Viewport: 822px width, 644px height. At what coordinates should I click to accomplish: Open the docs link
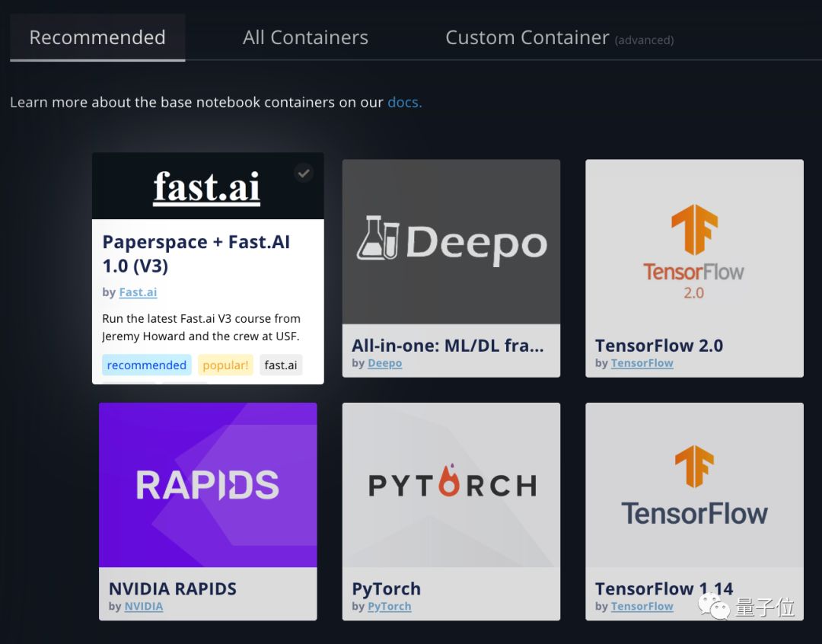coord(404,102)
